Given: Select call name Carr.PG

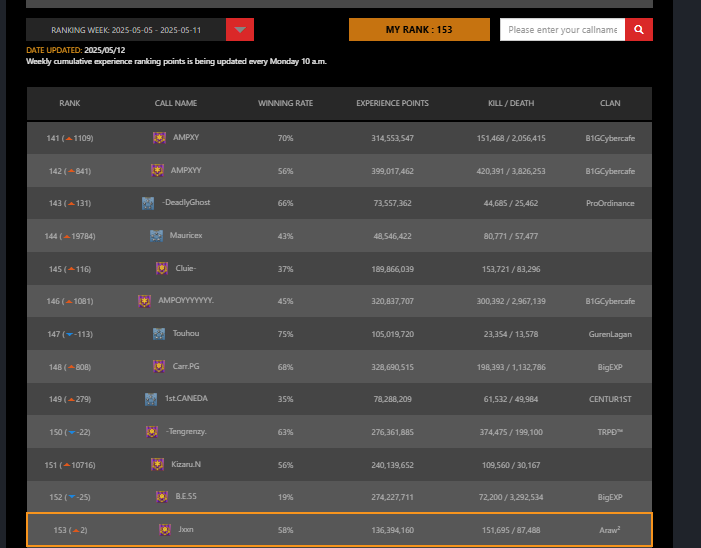Looking at the screenshot, I should pos(186,366).
